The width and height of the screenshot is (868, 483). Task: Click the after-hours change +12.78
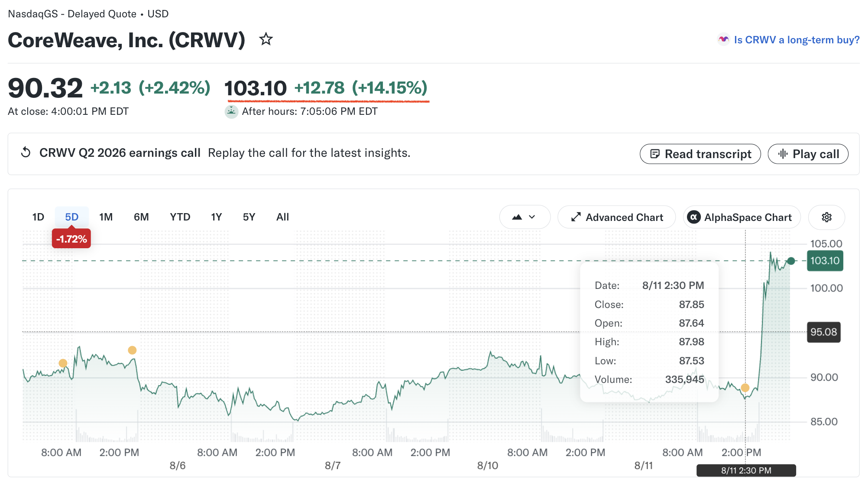coord(320,88)
